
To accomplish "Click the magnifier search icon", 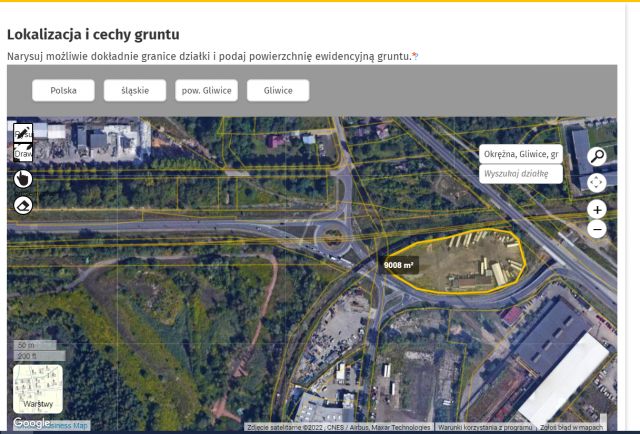I will (x=597, y=156).
